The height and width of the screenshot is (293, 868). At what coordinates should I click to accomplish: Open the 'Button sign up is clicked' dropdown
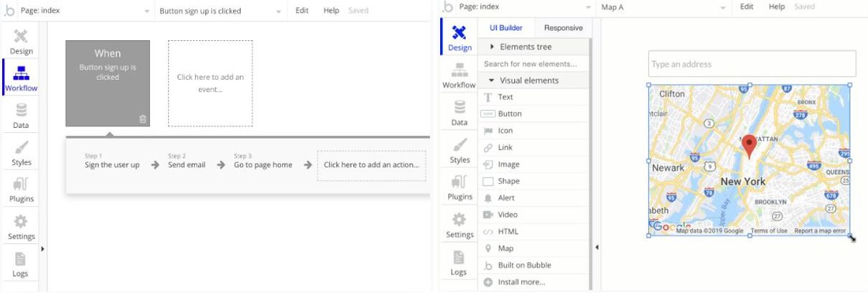(220, 11)
